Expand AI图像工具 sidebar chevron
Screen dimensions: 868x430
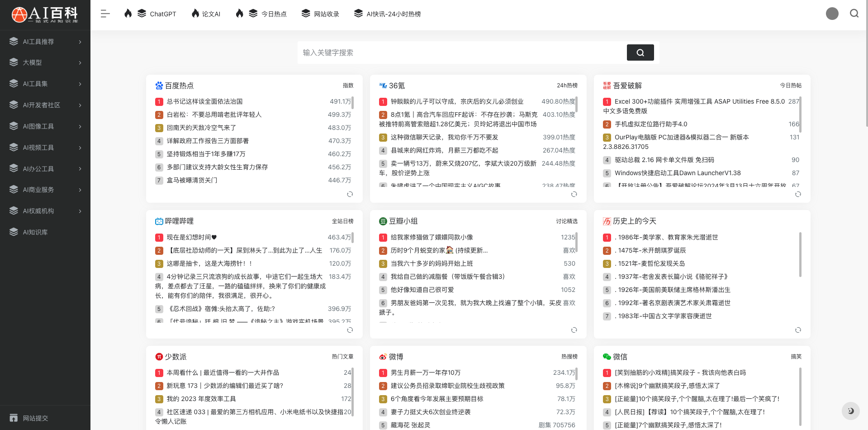pyautogui.click(x=80, y=126)
